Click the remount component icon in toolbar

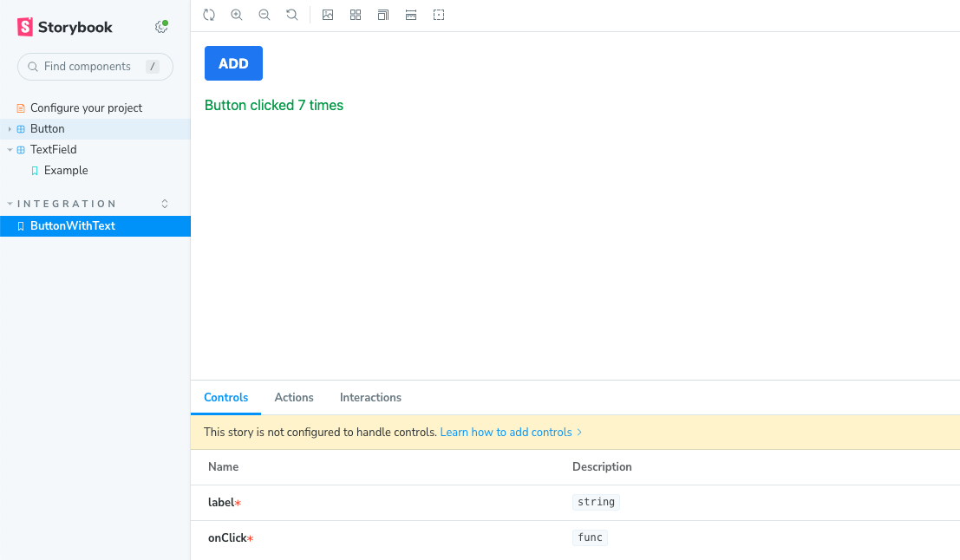click(209, 15)
